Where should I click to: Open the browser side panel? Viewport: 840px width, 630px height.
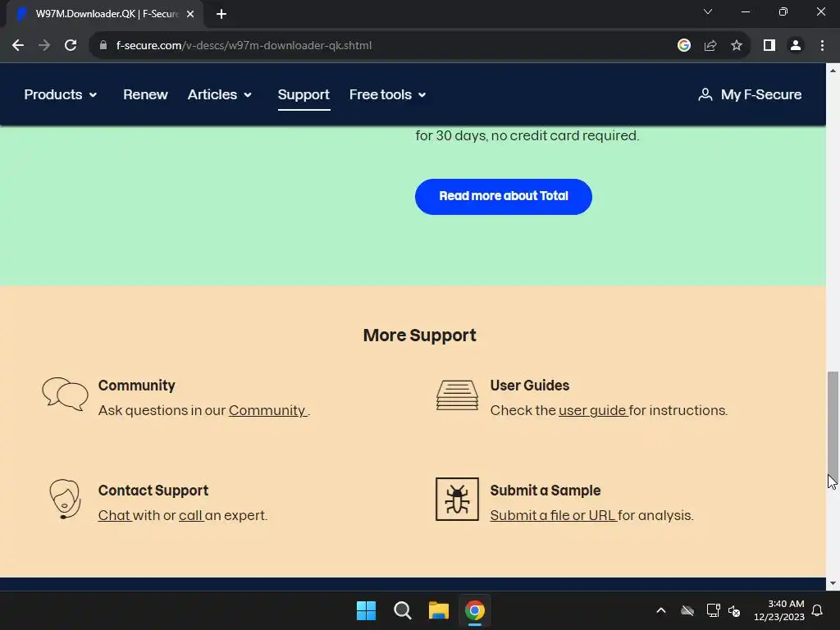[769, 46]
